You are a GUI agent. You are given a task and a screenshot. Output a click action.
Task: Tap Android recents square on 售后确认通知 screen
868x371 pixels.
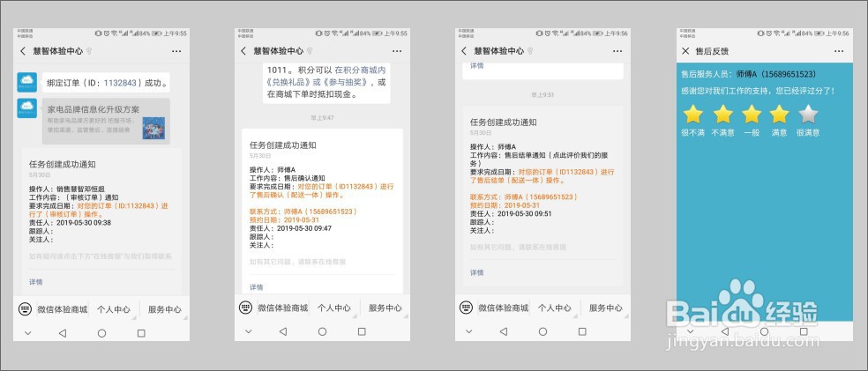362,331
